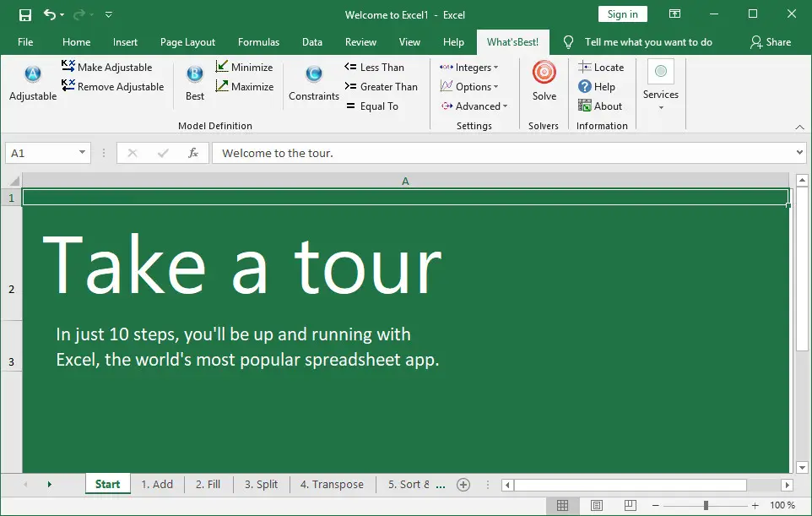The width and height of the screenshot is (812, 516).
Task: Open the 3. Split sheet tab
Action: (261, 485)
